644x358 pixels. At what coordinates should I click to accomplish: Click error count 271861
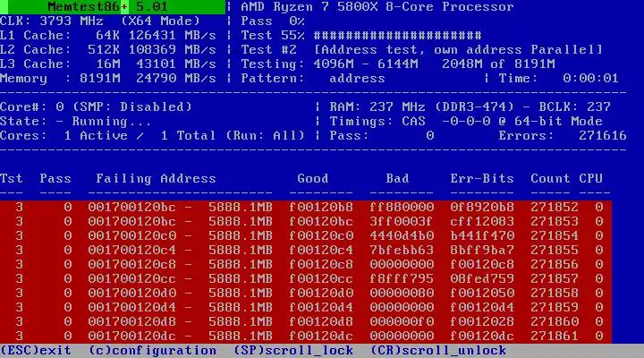pos(555,337)
